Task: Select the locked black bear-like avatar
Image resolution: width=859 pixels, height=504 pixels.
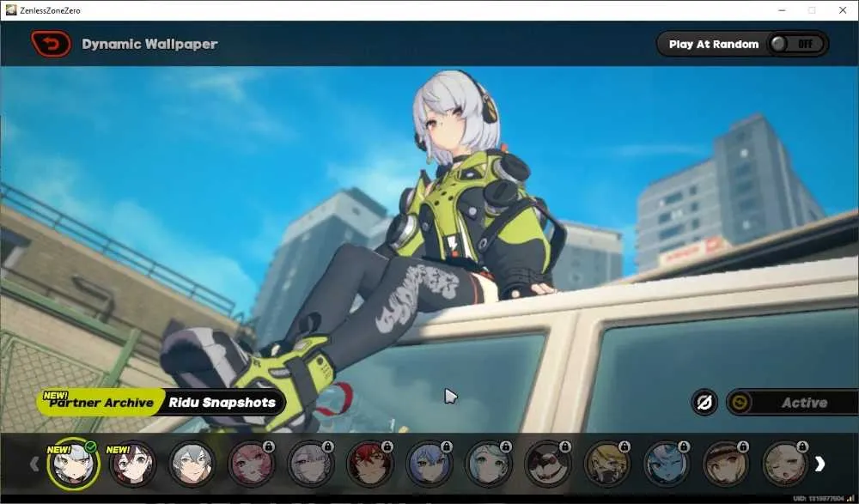Action: 548,464
